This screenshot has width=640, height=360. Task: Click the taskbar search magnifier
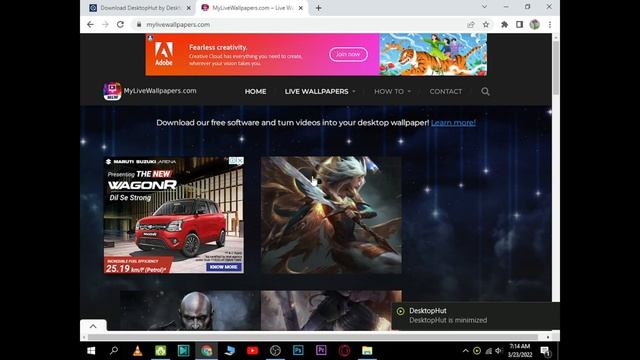pyautogui.click(x=114, y=351)
